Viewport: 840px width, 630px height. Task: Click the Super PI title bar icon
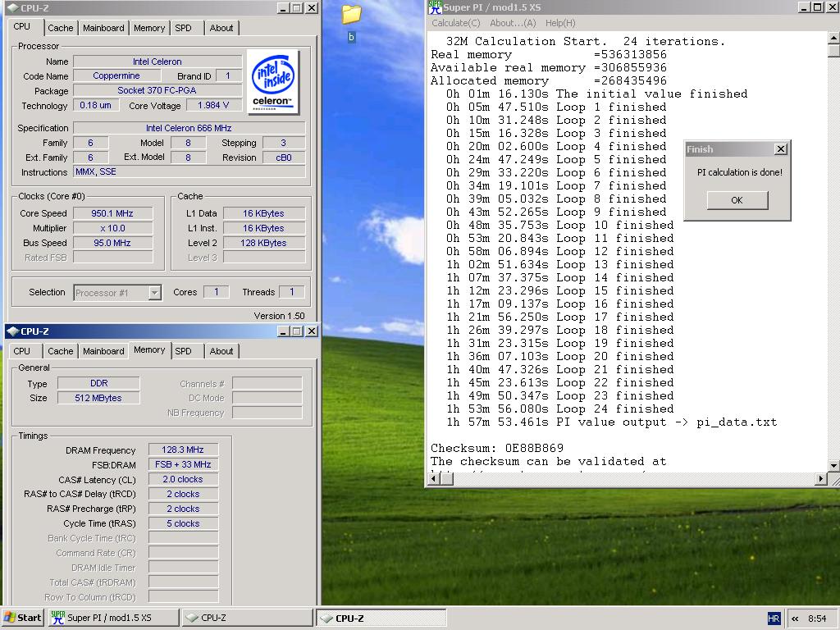click(435, 7)
